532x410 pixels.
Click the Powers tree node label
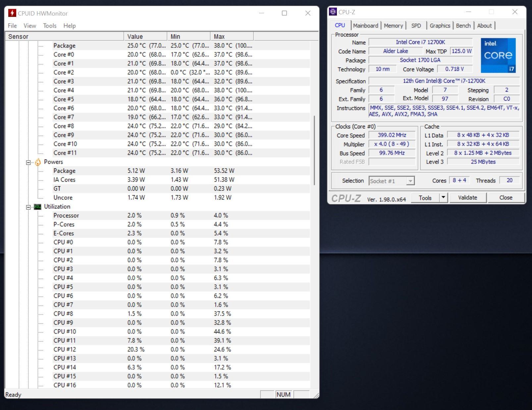[53, 162]
